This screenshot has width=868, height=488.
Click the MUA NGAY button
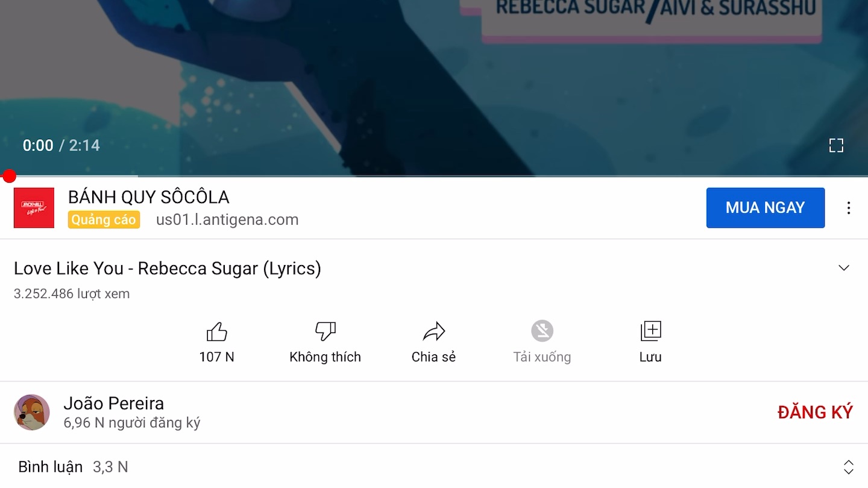coord(765,208)
